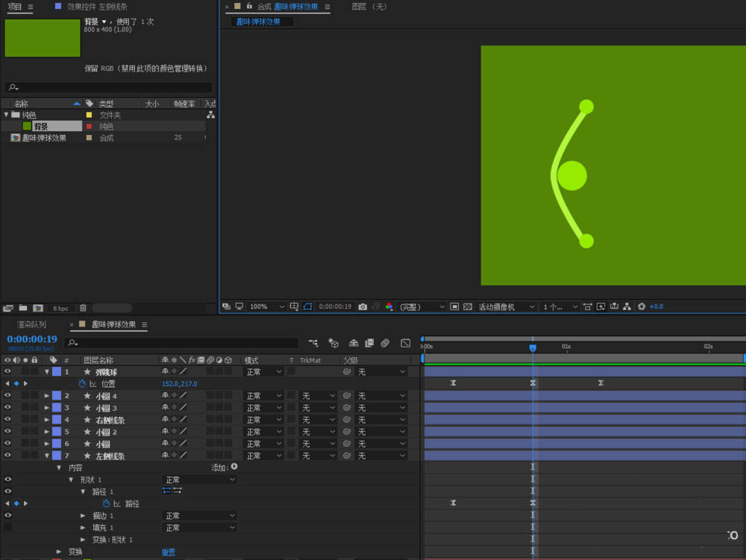Expand the 填充 1 fill property
746x560 pixels.
pos(83,527)
